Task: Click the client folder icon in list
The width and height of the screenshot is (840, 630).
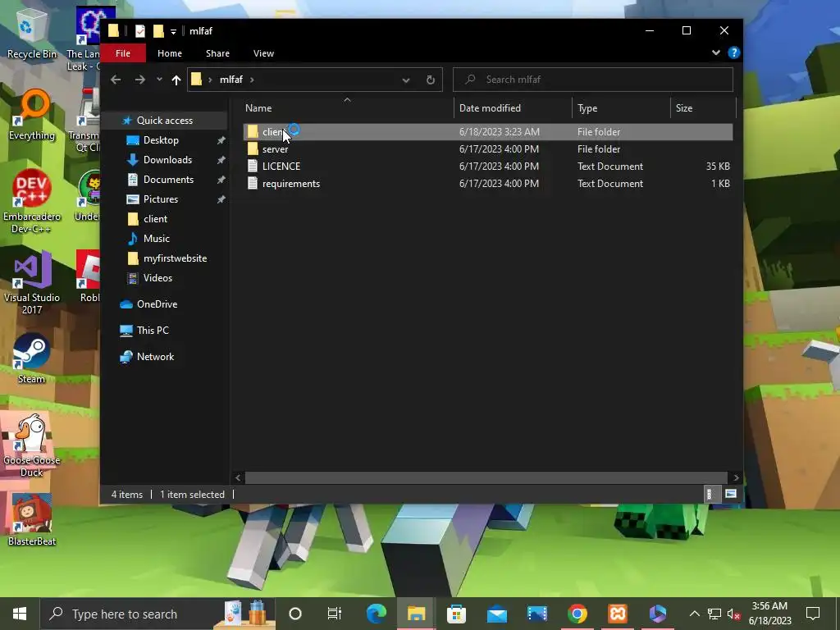Action: coord(253,132)
